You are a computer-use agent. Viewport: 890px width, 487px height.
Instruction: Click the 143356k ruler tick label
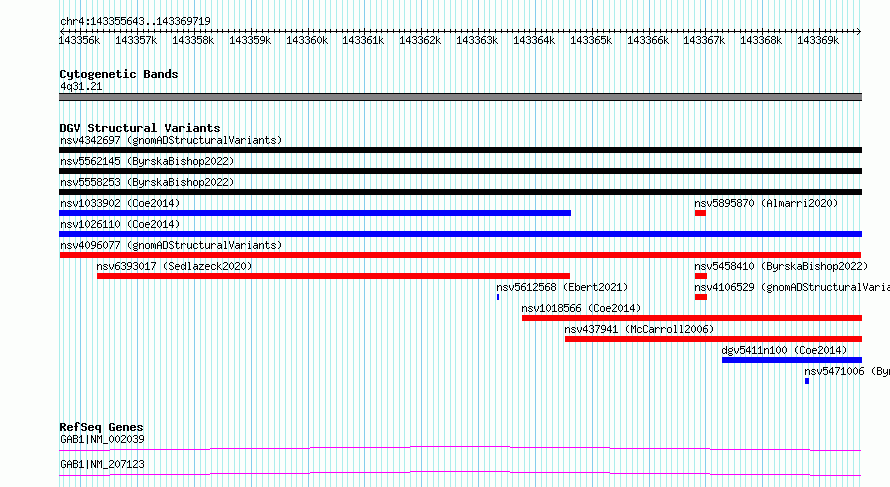(79, 40)
